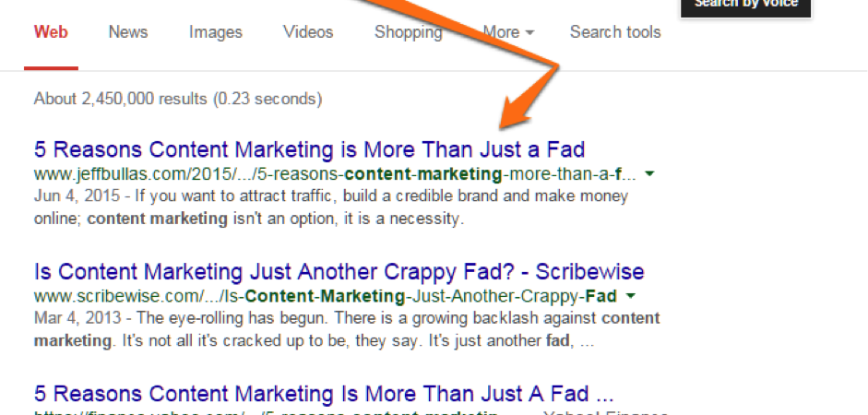Switch to the Web search tab
This screenshot has width=868, height=415.
51,32
